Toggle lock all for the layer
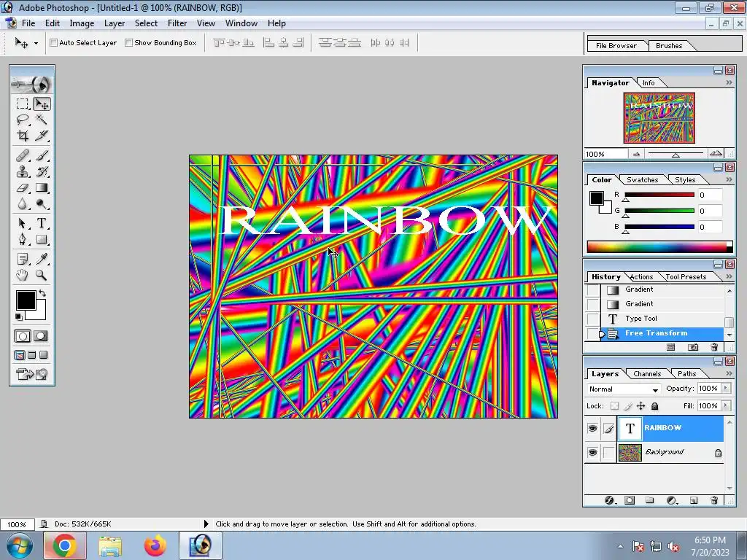The height and width of the screenshot is (560, 747). click(654, 406)
